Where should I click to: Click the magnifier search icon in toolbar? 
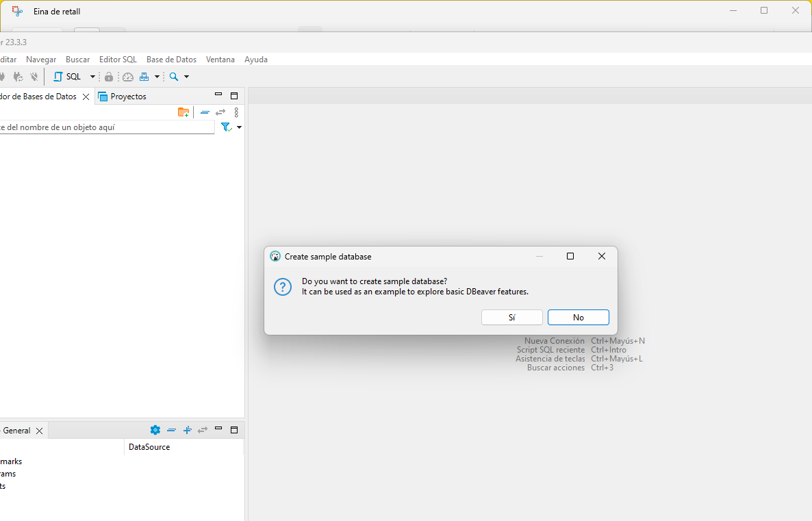(174, 77)
